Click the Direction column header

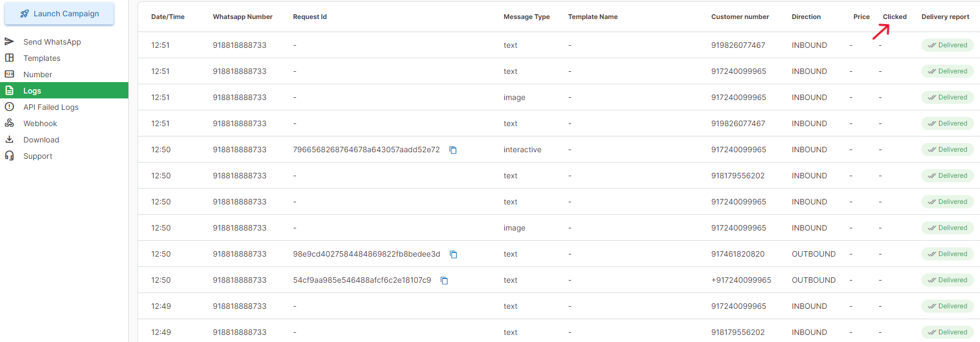point(806,17)
